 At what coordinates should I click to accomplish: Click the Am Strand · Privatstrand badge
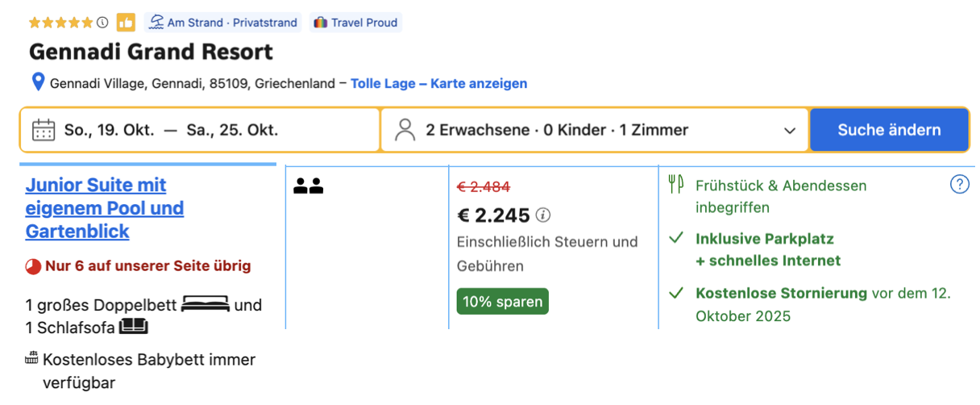[222, 23]
